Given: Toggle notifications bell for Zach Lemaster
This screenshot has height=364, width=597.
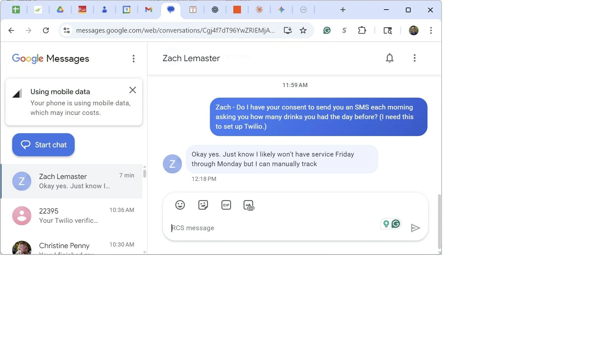Looking at the screenshot, I should coord(390,58).
